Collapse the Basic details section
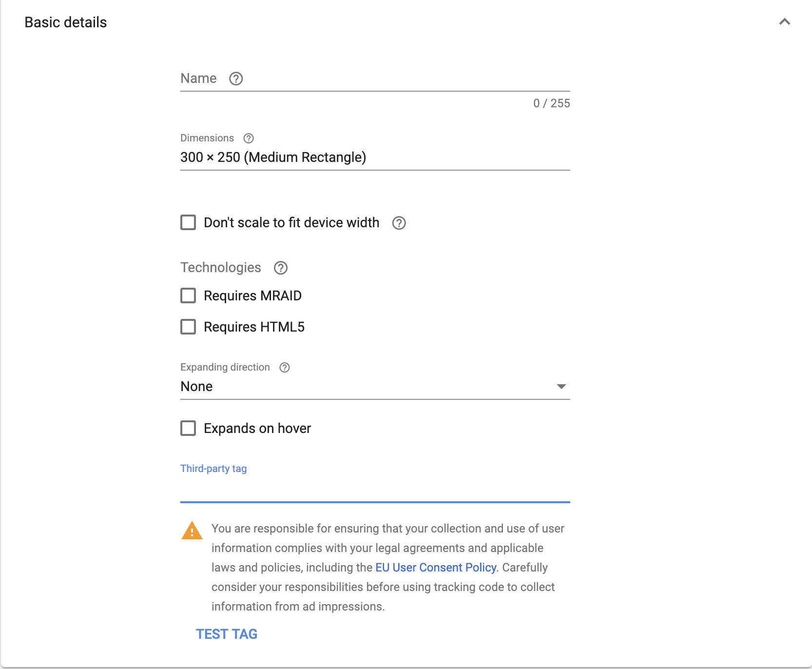The height and width of the screenshot is (669, 812). (785, 22)
